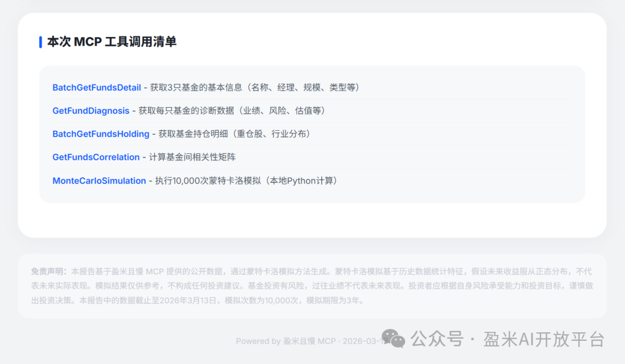
Task: Click the blue accent bar beside the heading
Action: click(39, 41)
